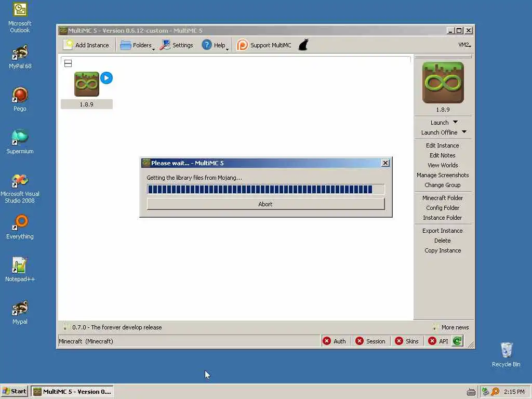Click the Minecraft (Minecraft) status text
This screenshot has height=399, width=532.
tap(86, 341)
